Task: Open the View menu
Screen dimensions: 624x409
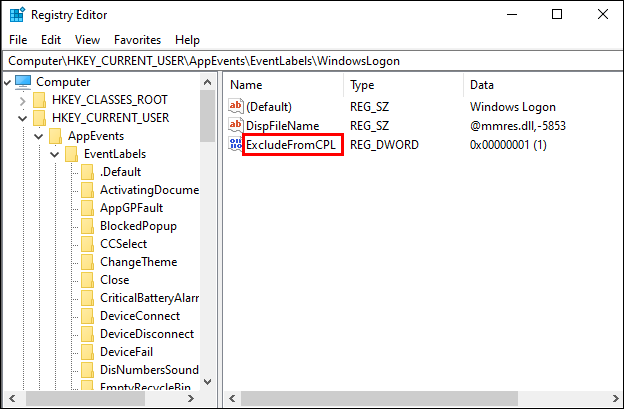Action: click(x=87, y=40)
